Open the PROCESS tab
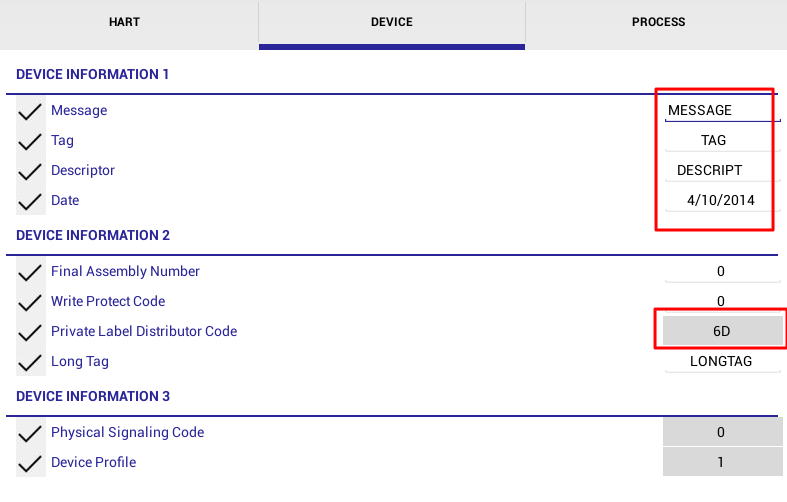Screen dimensions: 787x502 tap(657, 23)
